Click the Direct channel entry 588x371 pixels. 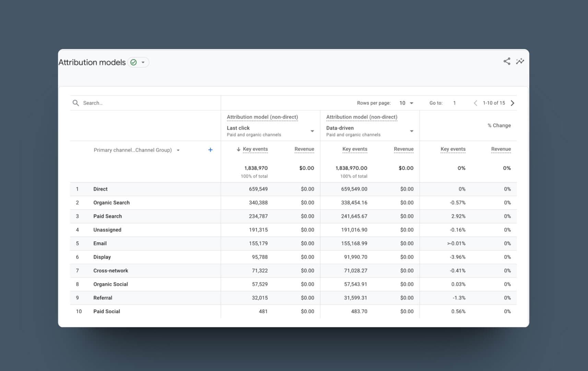(100, 189)
